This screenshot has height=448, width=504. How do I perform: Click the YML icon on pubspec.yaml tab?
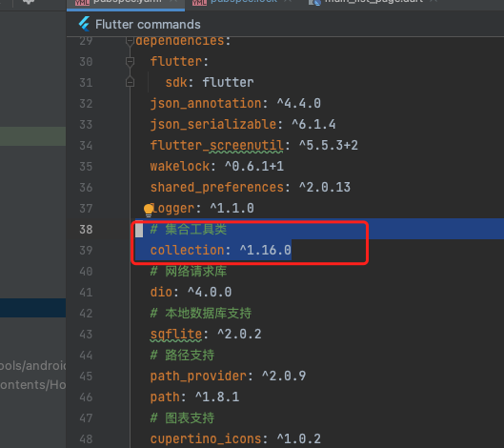(82, 3)
